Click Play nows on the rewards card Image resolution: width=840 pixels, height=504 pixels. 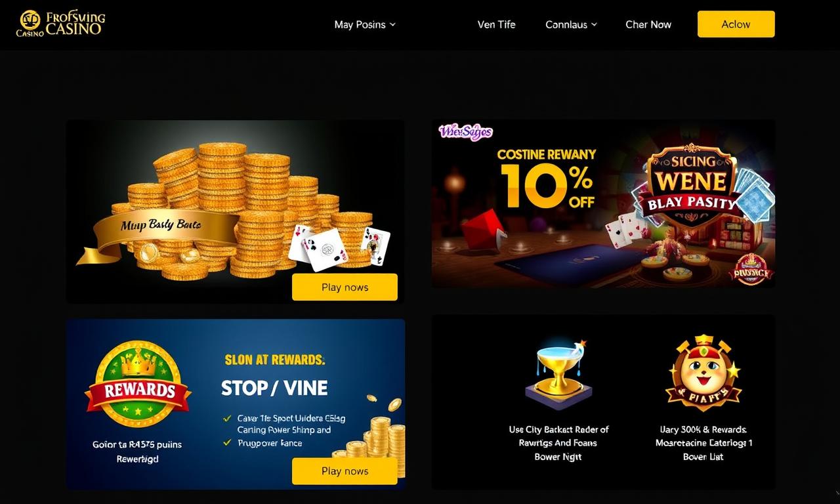pyautogui.click(x=345, y=471)
